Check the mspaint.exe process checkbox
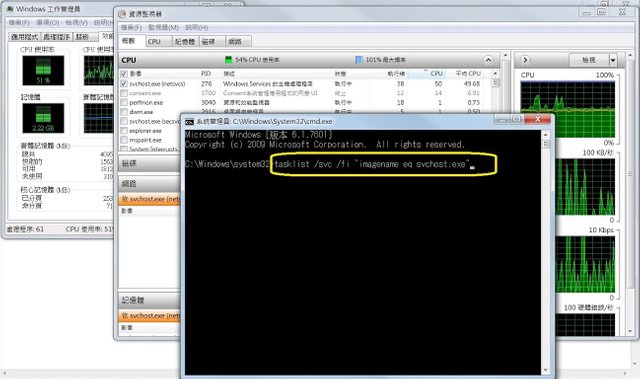Screen dimensions: 640x379 pyautogui.click(x=124, y=140)
